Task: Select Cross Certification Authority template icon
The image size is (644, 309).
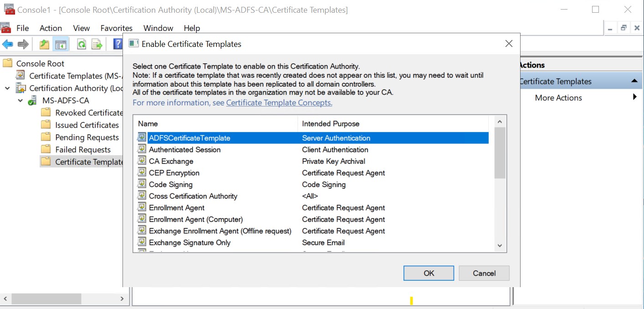Action: point(142,196)
